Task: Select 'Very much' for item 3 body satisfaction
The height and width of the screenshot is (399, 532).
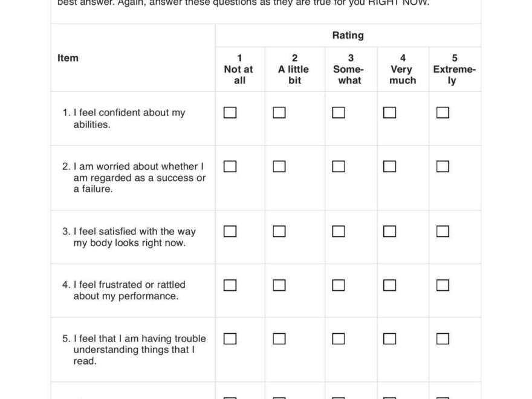Action: (390, 232)
